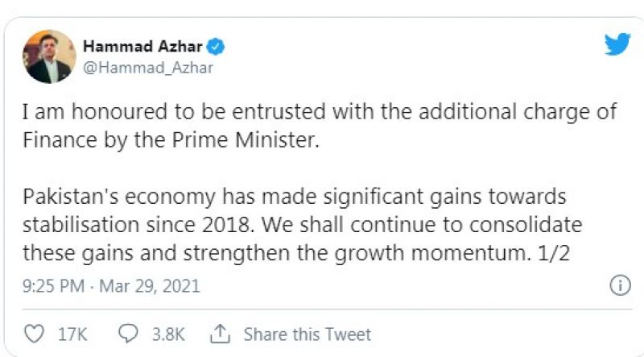Click the blue verified badge
This screenshot has height=357, width=644.
[x=217, y=47]
